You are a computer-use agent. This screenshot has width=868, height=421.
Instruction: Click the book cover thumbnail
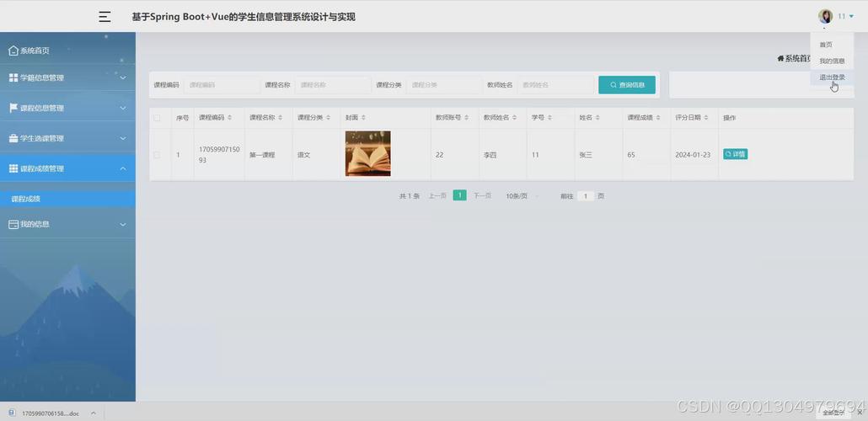tap(367, 154)
